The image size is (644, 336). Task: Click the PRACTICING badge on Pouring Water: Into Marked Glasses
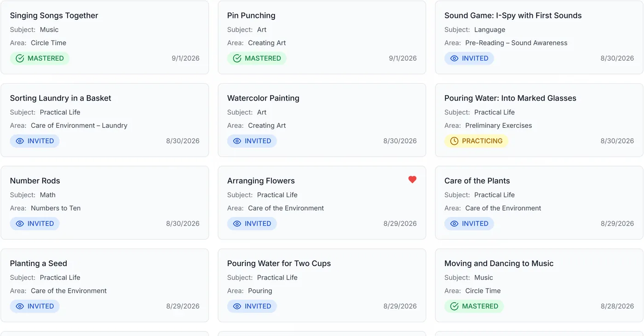476,141
